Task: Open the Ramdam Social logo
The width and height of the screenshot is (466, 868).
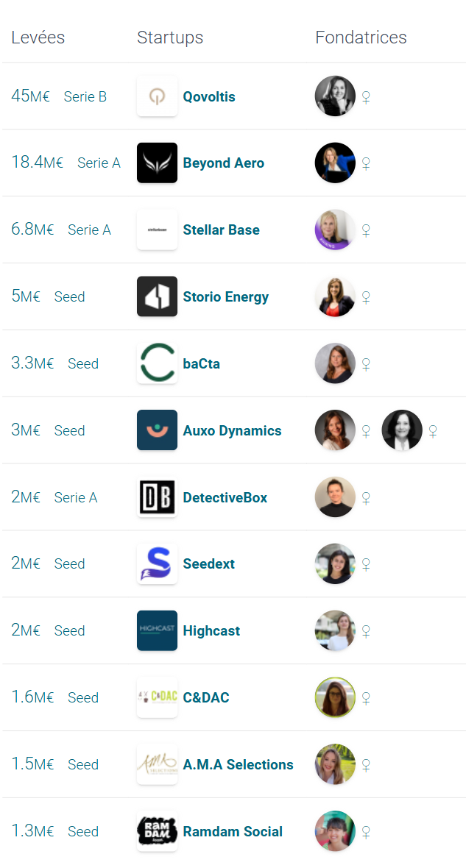Action: (x=157, y=831)
